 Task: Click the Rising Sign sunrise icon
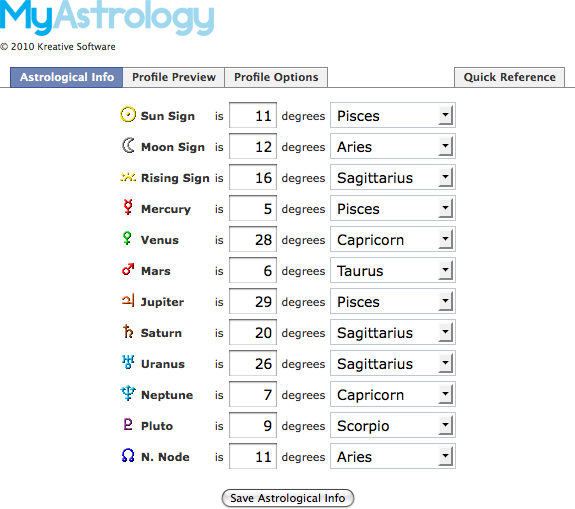[x=128, y=177]
